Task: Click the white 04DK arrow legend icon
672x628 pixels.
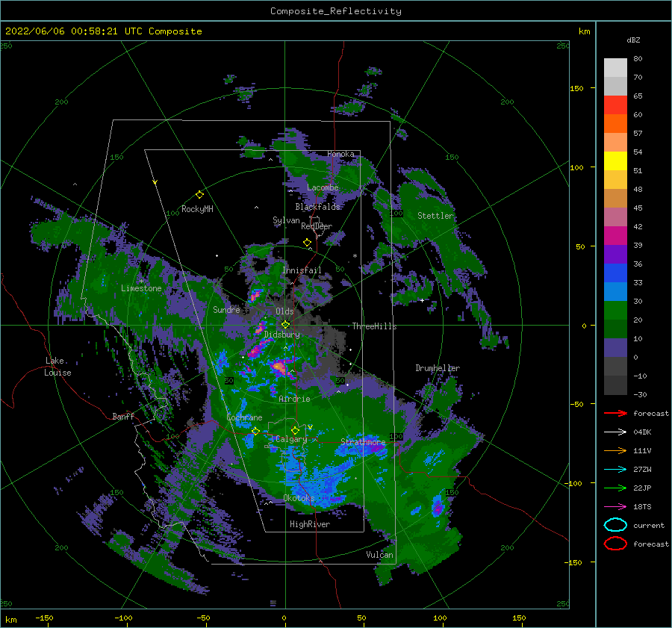Action: [615, 432]
